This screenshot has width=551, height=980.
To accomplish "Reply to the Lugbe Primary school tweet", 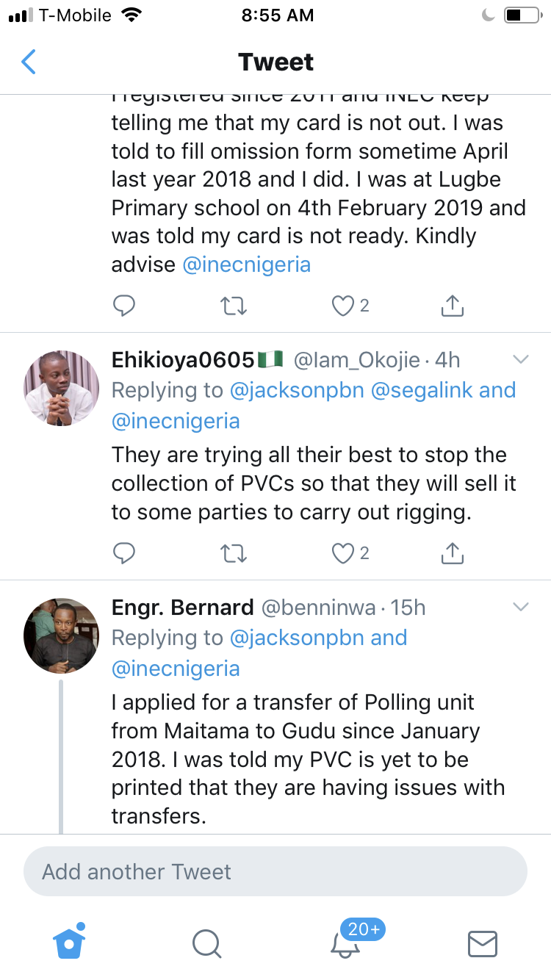I will tap(124, 306).
